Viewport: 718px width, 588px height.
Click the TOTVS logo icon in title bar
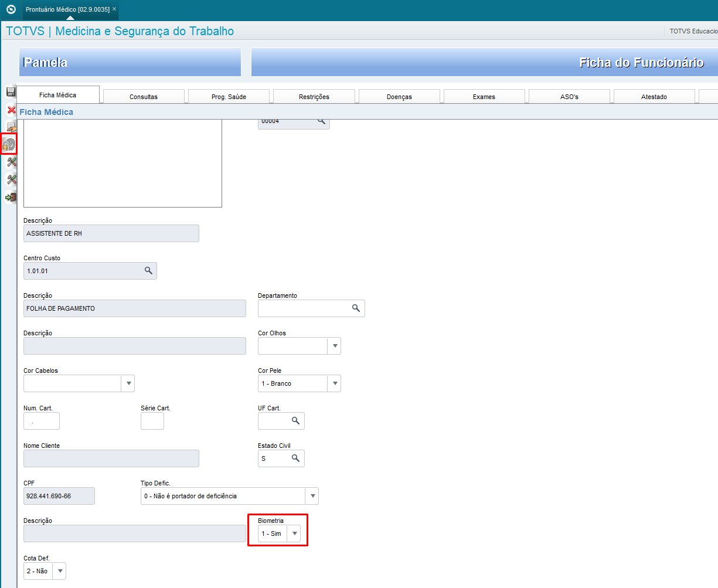coord(10,9)
